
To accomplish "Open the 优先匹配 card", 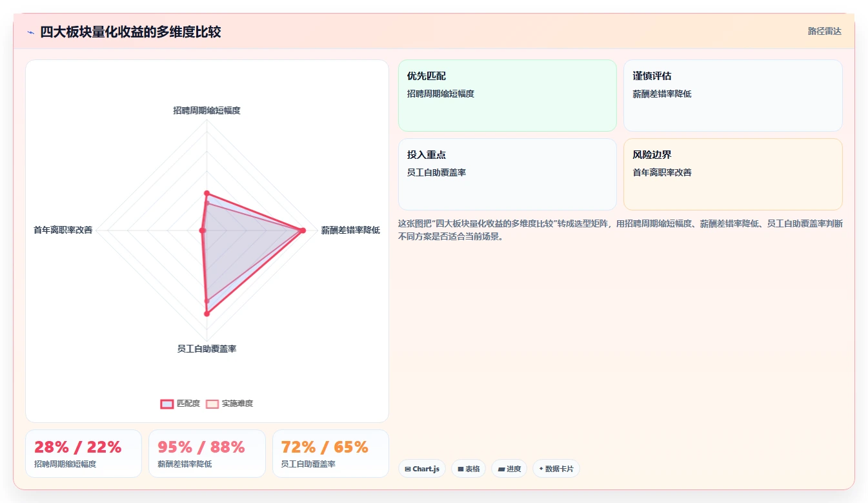I will click(x=507, y=96).
